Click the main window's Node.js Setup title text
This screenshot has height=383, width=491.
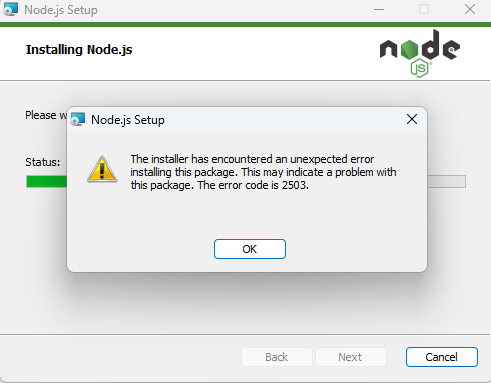(61, 10)
